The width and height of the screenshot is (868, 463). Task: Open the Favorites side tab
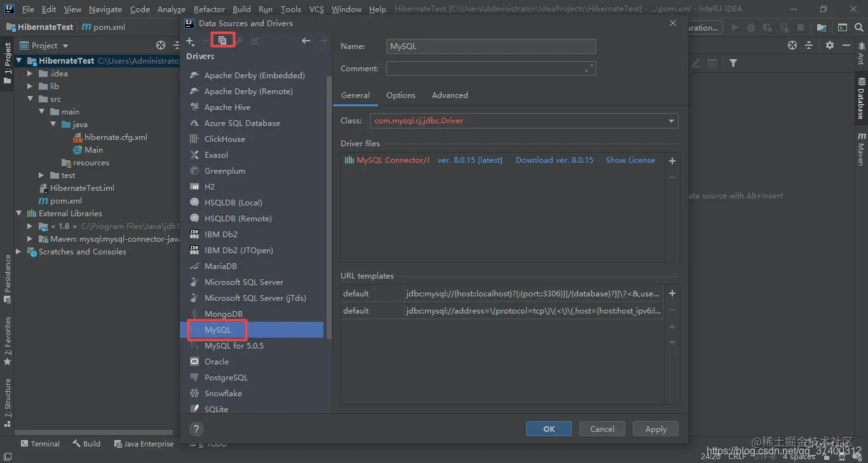[8, 341]
